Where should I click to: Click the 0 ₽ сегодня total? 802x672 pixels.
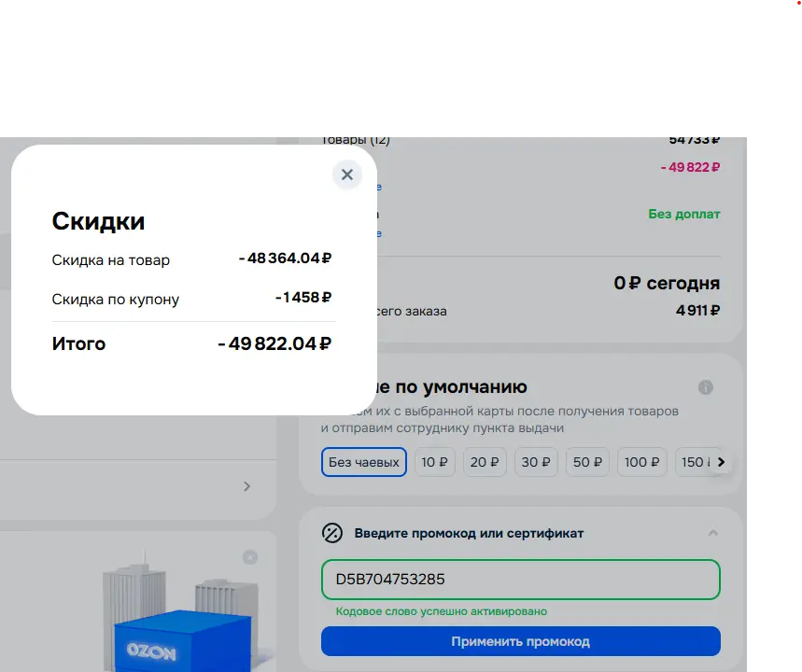(667, 284)
